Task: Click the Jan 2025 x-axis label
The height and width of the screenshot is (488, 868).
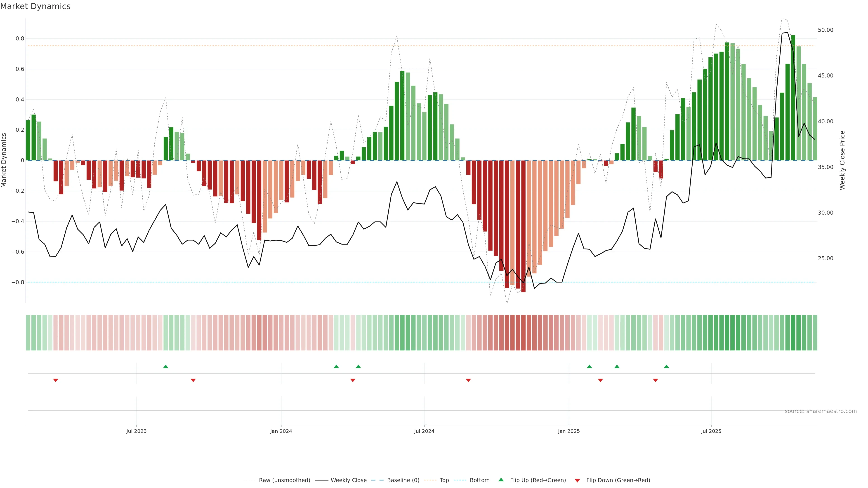Action: coord(568,431)
